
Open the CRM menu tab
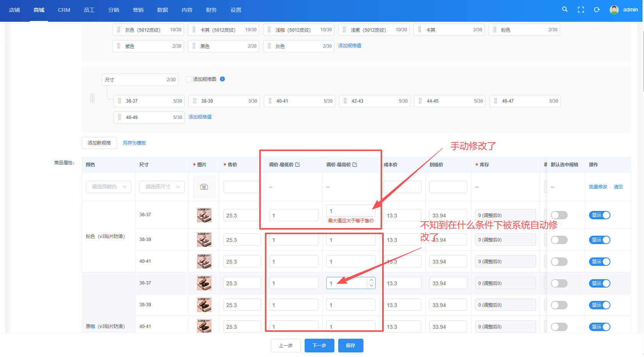64,10
